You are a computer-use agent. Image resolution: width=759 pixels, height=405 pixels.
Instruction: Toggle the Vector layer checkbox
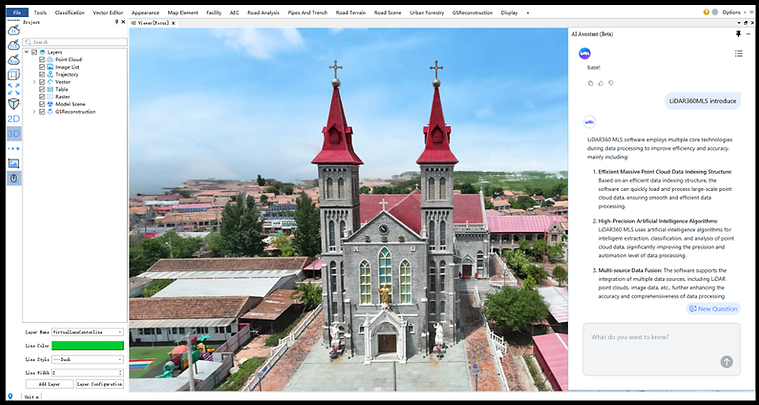42,82
